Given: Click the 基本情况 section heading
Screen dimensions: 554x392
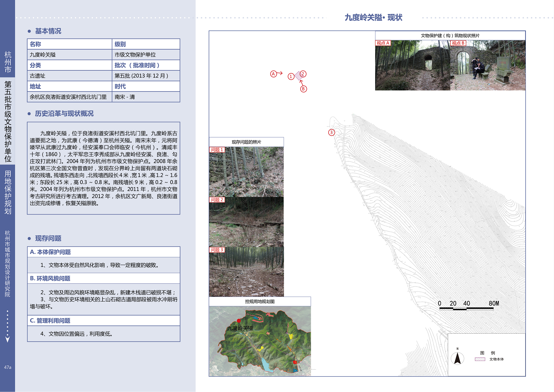Looking at the screenshot, I should coord(48,31).
